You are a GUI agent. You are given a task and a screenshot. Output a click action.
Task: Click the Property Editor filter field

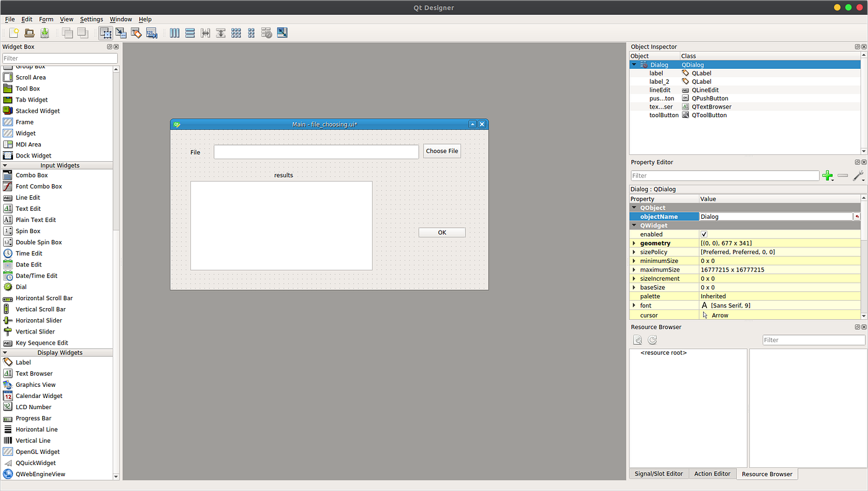click(x=725, y=176)
